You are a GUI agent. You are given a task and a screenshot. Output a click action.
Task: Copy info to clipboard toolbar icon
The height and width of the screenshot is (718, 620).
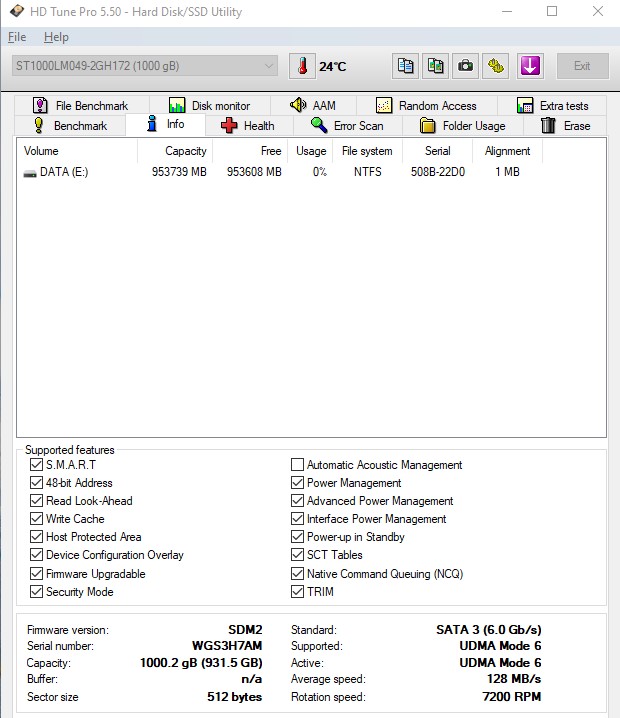(405, 66)
